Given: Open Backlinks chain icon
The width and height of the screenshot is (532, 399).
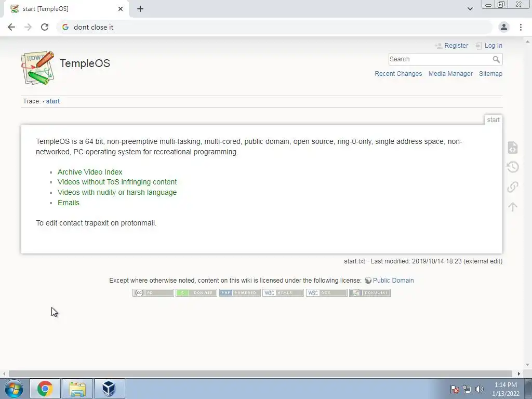Looking at the screenshot, I should 513,187.
